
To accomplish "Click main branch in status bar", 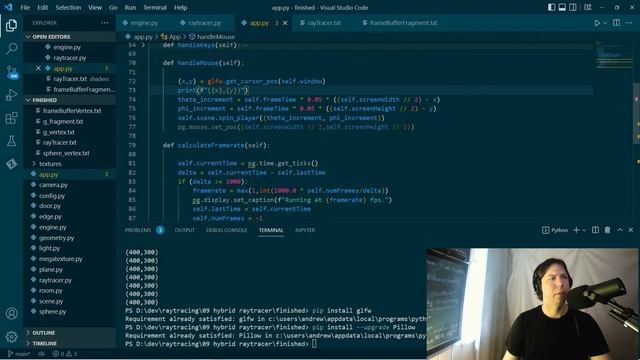I will [x=19, y=354].
